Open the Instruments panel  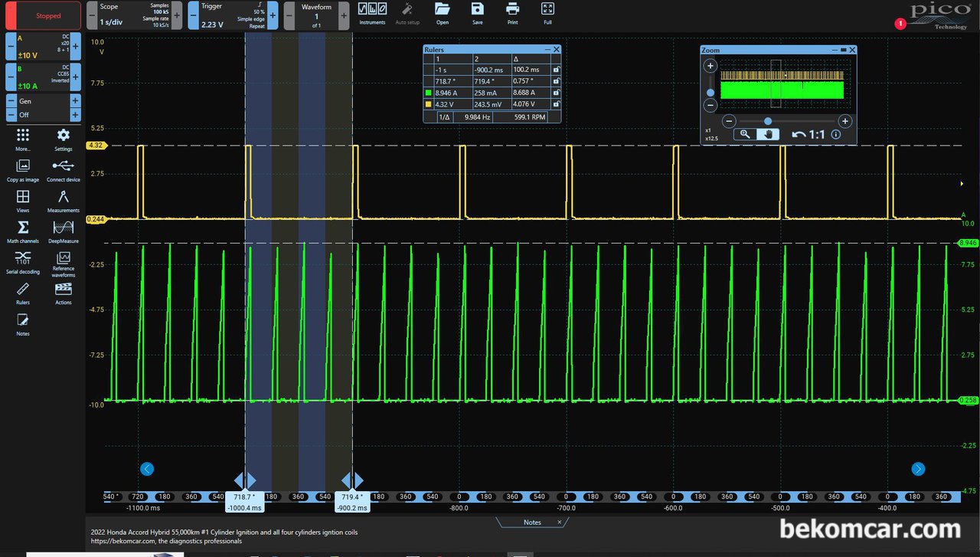372,13
